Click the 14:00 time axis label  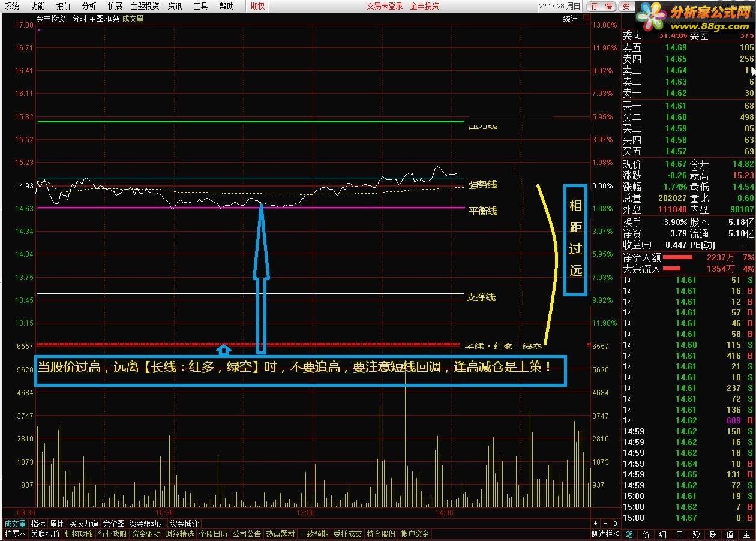[444, 513]
